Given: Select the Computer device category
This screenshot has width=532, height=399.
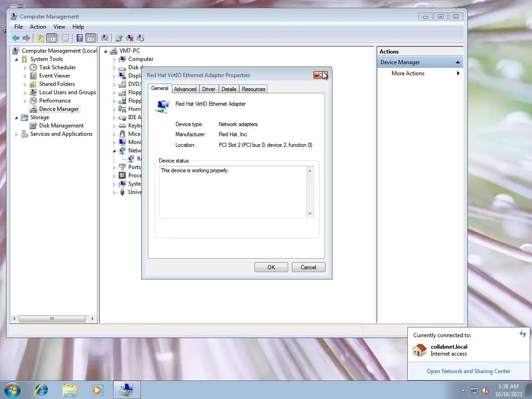Looking at the screenshot, I should point(140,59).
